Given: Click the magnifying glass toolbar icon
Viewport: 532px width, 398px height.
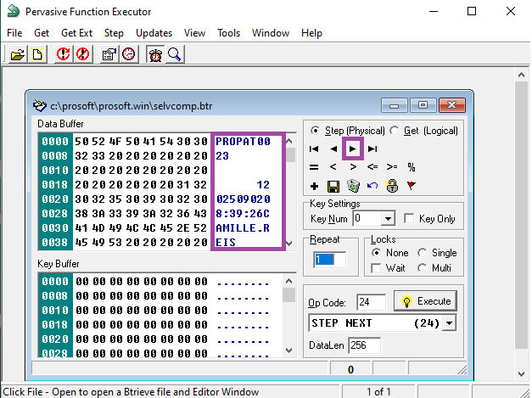Looking at the screenshot, I should tap(175, 54).
